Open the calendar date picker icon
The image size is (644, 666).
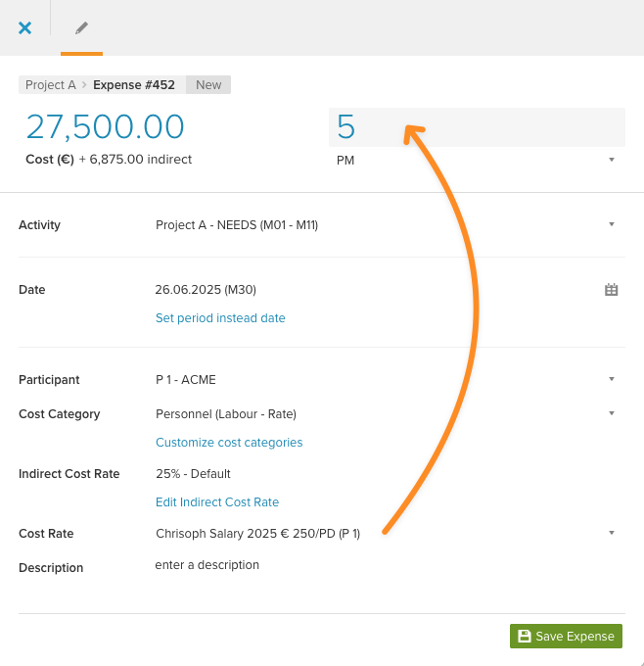click(611, 290)
